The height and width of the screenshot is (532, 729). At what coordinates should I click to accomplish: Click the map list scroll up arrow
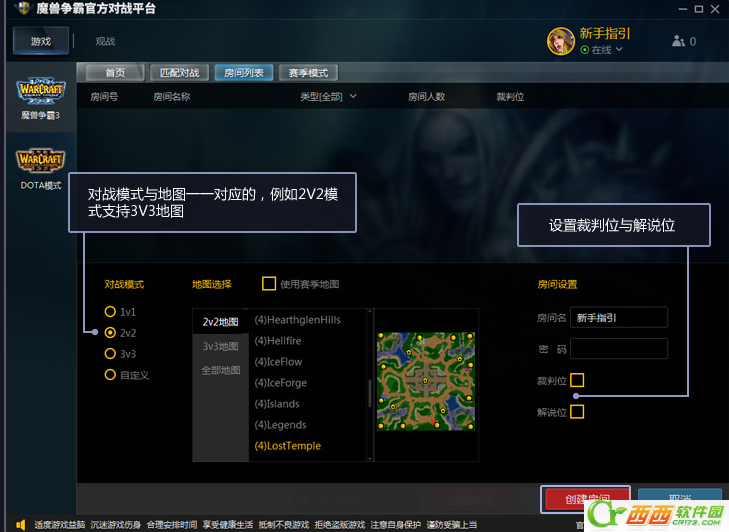point(370,311)
